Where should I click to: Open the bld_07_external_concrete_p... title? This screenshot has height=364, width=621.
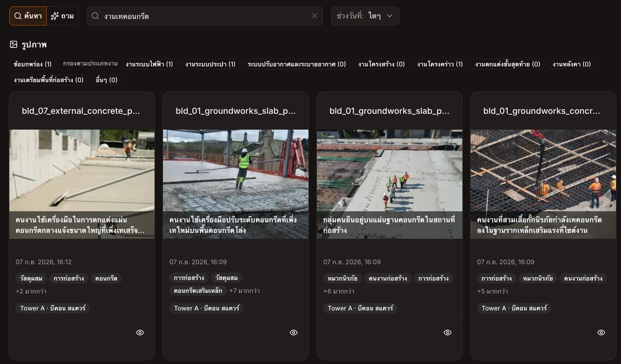[81, 111]
